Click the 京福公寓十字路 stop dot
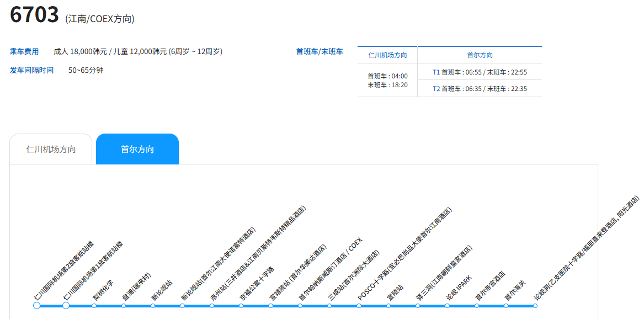 tap(241, 305)
